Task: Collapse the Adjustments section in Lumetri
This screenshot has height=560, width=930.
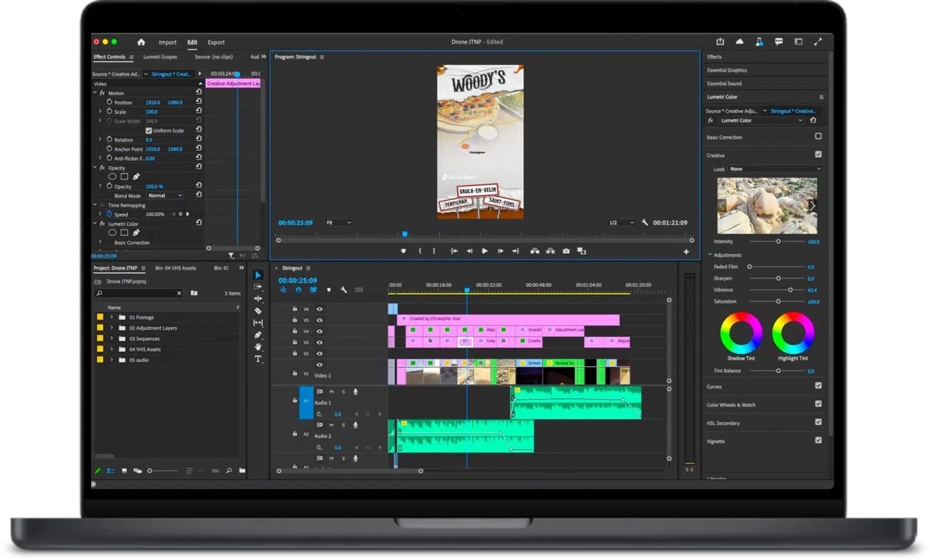Action: pyautogui.click(x=710, y=255)
